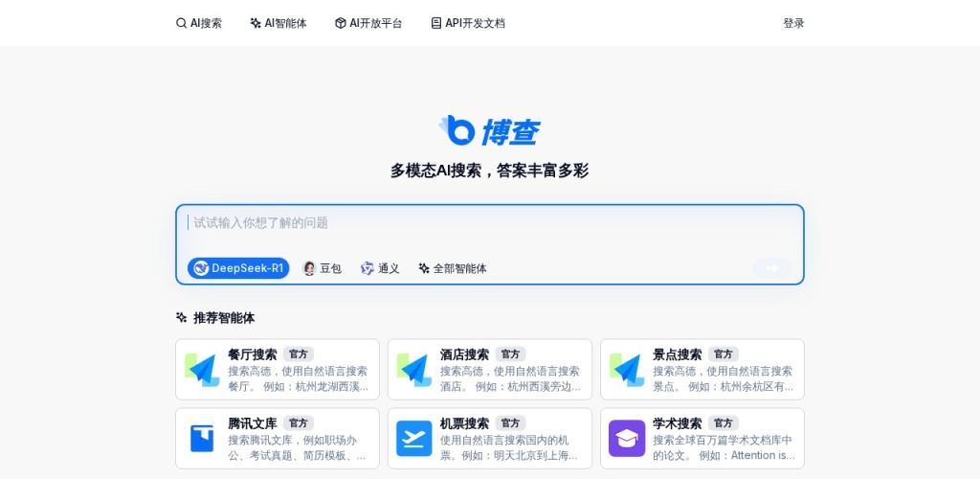Focus the question input field
The image size is (980, 479).
click(489, 230)
